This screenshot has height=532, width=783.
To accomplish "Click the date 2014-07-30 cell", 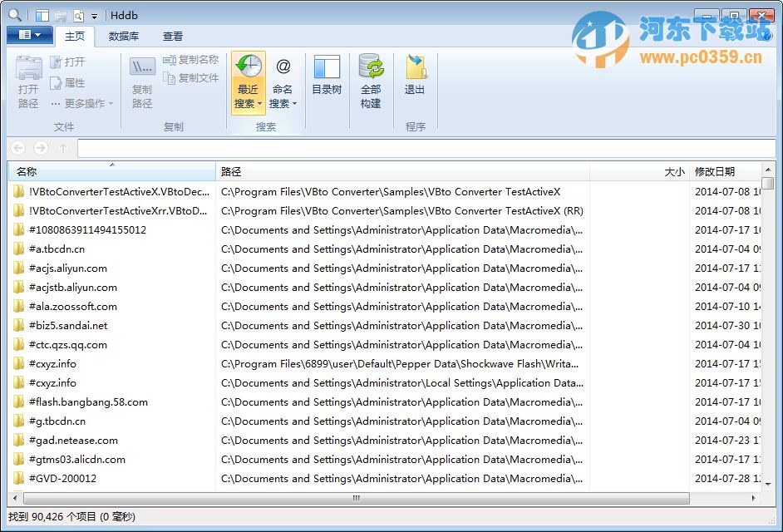I will point(727,326).
